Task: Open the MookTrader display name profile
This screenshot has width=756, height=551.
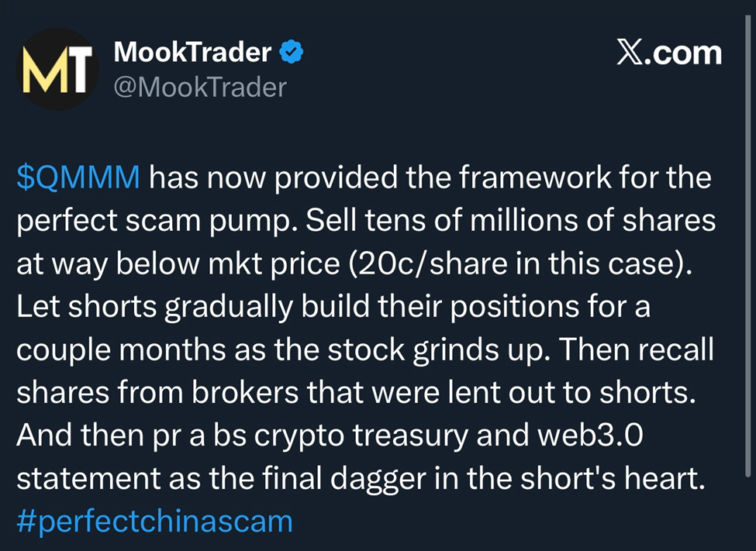Action: tap(192, 53)
